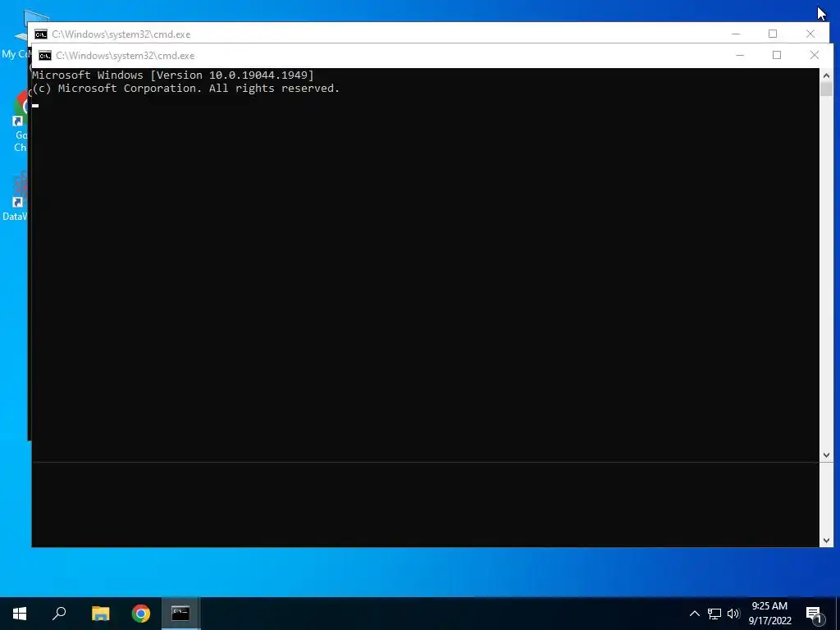Close the front cmd.exe window
Screen dimensions: 840x630
(815, 55)
